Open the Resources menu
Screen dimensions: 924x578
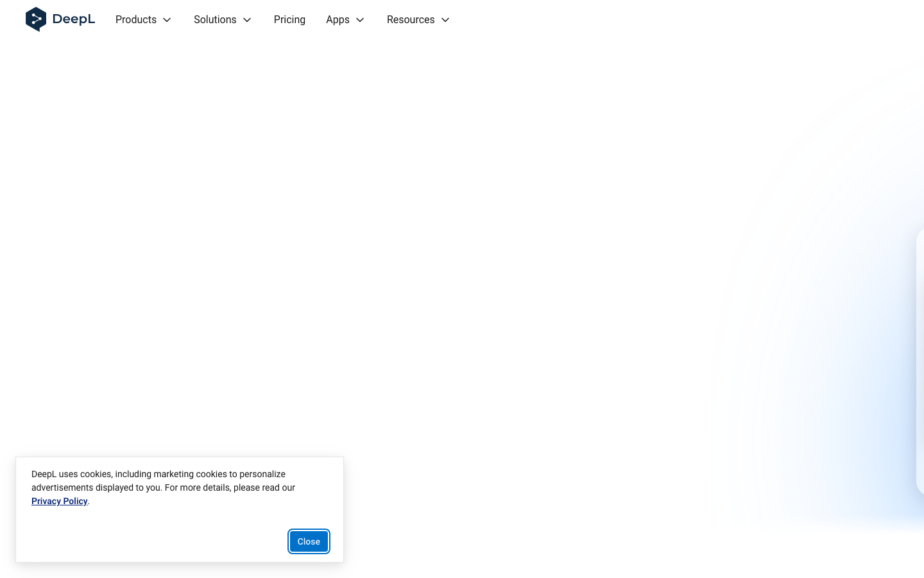click(x=411, y=20)
